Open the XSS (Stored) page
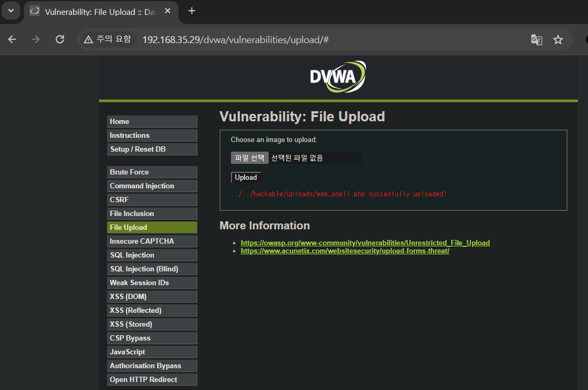 tap(152, 325)
